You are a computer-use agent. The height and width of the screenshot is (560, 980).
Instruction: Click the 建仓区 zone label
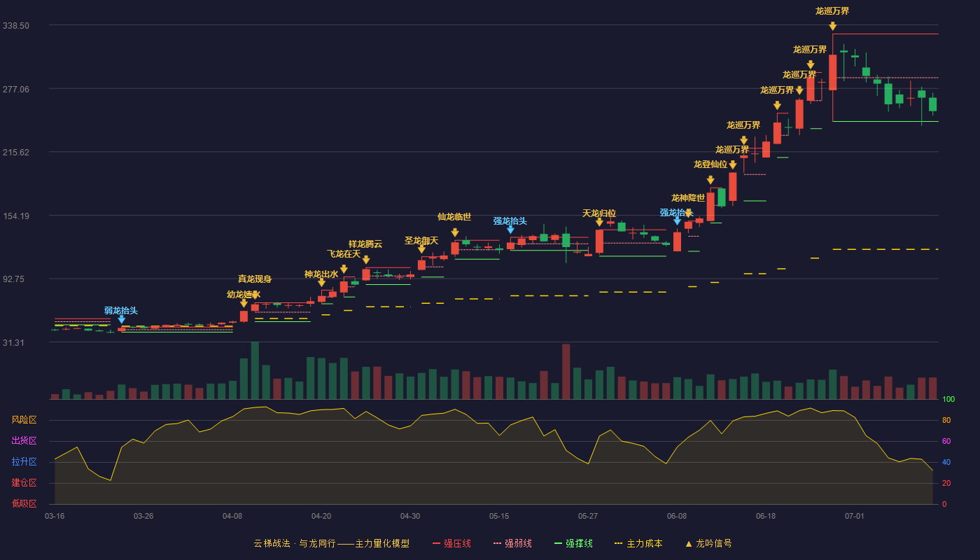coord(24,483)
